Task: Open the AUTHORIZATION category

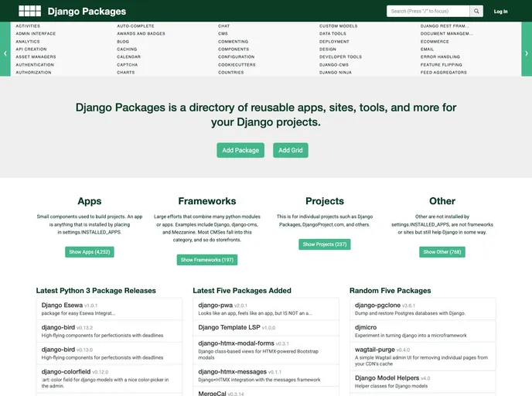Action: tap(33, 72)
